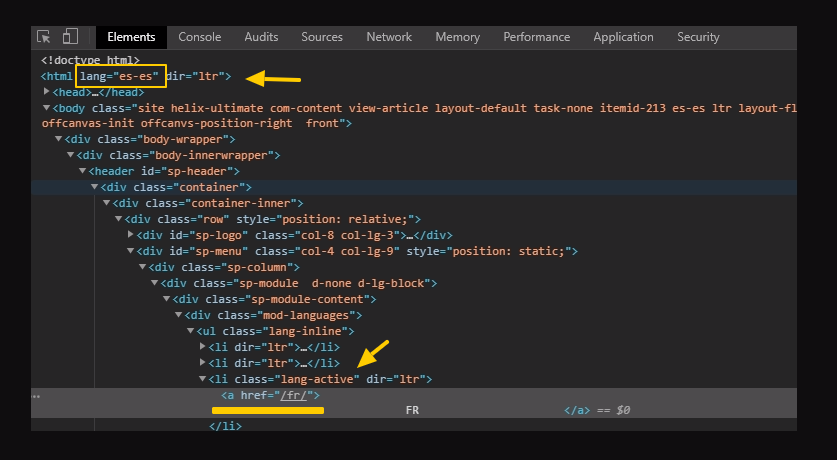The image size is (837, 460).
Task: Select the Sources tab
Action: pyautogui.click(x=322, y=37)
